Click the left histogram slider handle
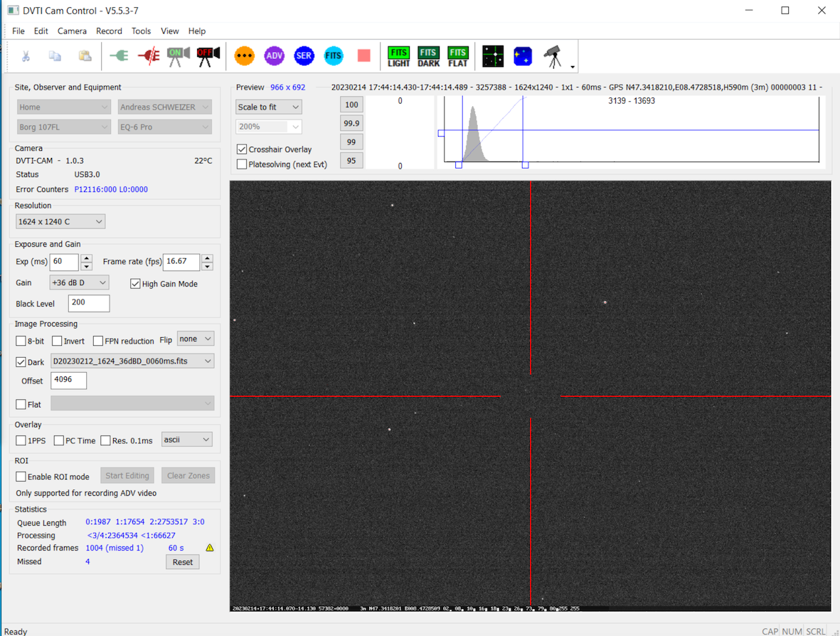The width and height of the screenshot is (840, 636). (459, 165)
